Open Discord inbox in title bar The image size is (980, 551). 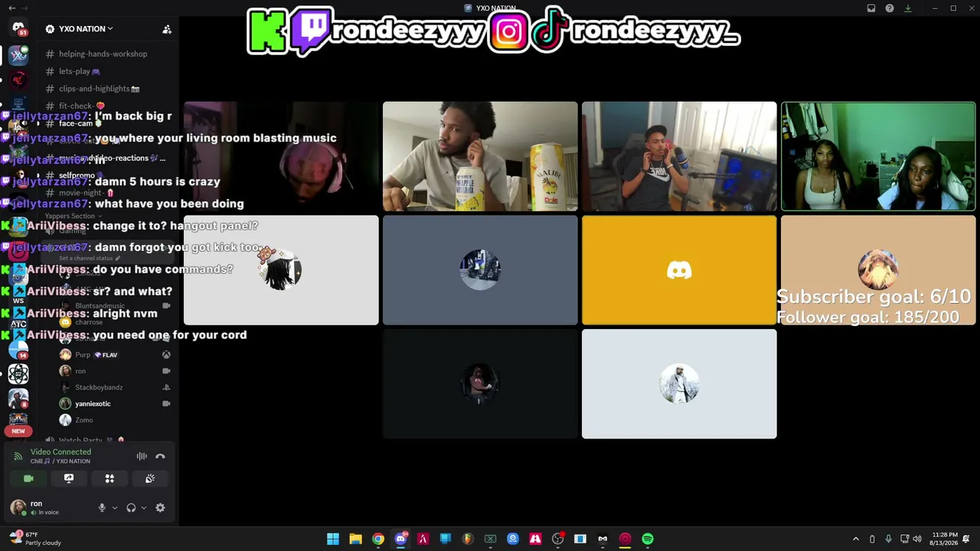pyautogui.click(x=871, y=8)
